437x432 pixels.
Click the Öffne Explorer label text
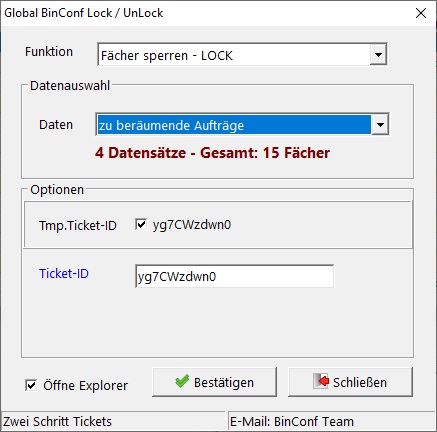click(85, 385)
